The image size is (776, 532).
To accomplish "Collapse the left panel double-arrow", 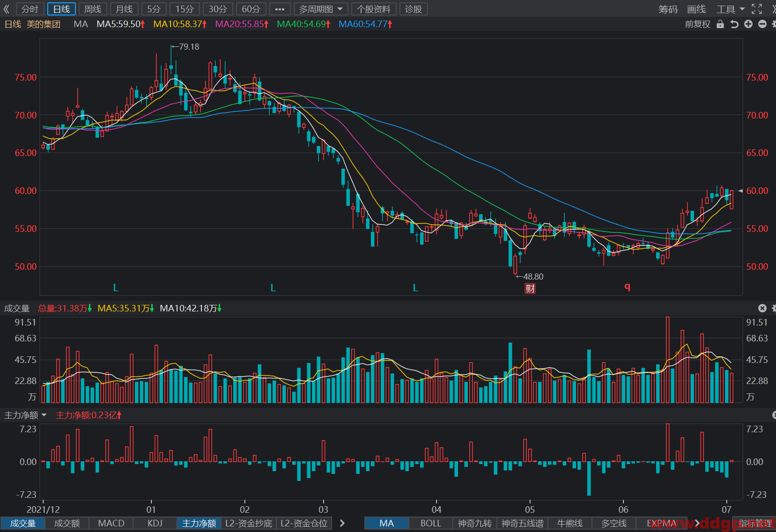I will pyautogui.click(x=7, y=9).
